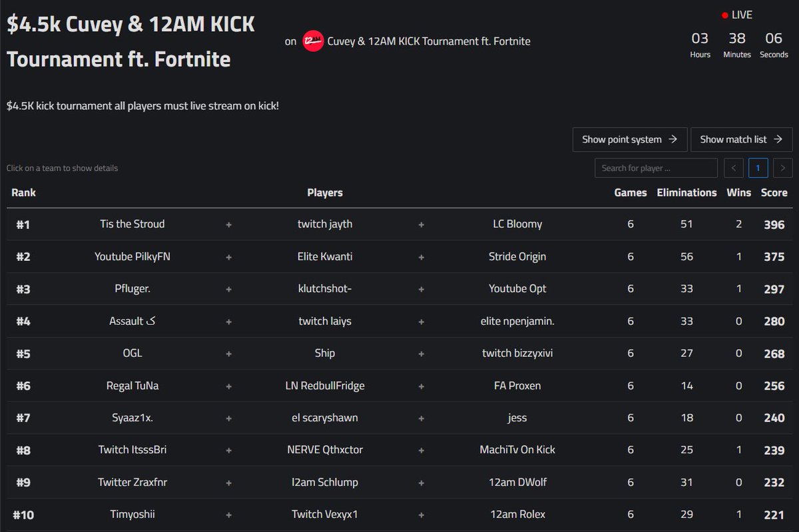This screenshot has height=532, width=799.
Task: Click score 221 for Timyoshii team
Action: pyautogui.click(x=774, y=514)
